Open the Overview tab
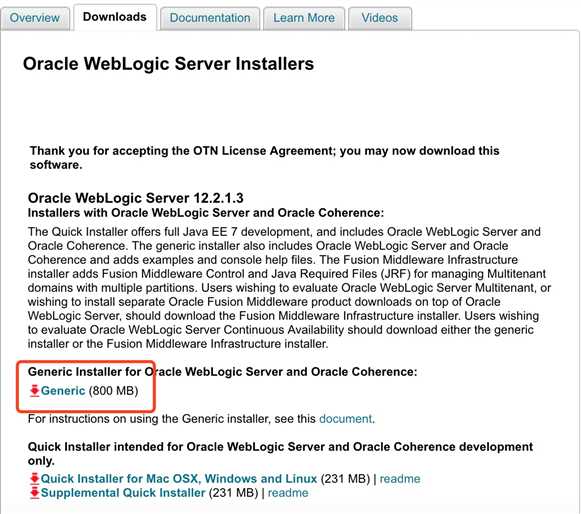The image size is (581, 514). 35,18
